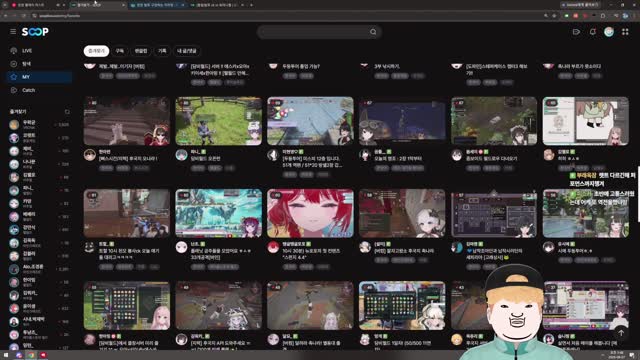Select the first white filter tab

tap(96, 51)
